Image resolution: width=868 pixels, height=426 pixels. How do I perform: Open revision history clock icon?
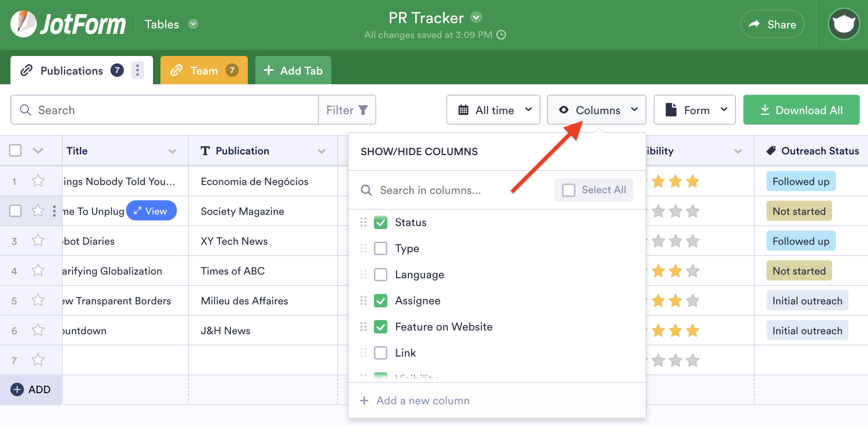point(502,35)
